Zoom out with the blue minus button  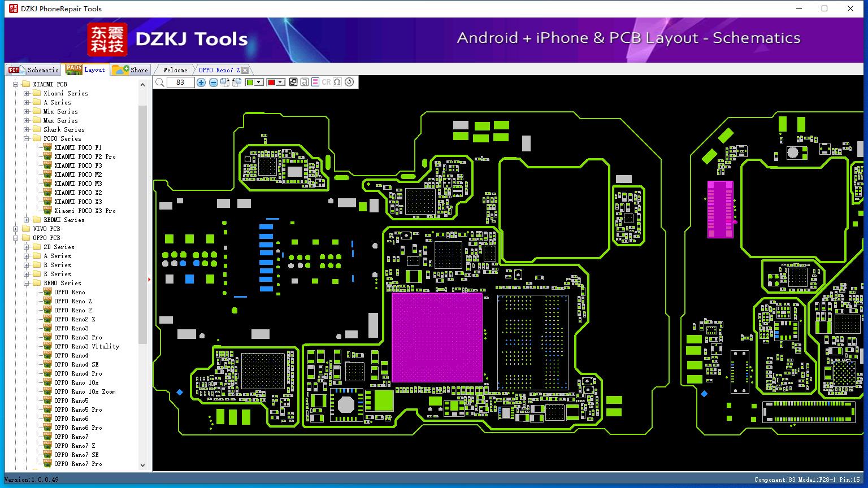[x=214, y=82]
